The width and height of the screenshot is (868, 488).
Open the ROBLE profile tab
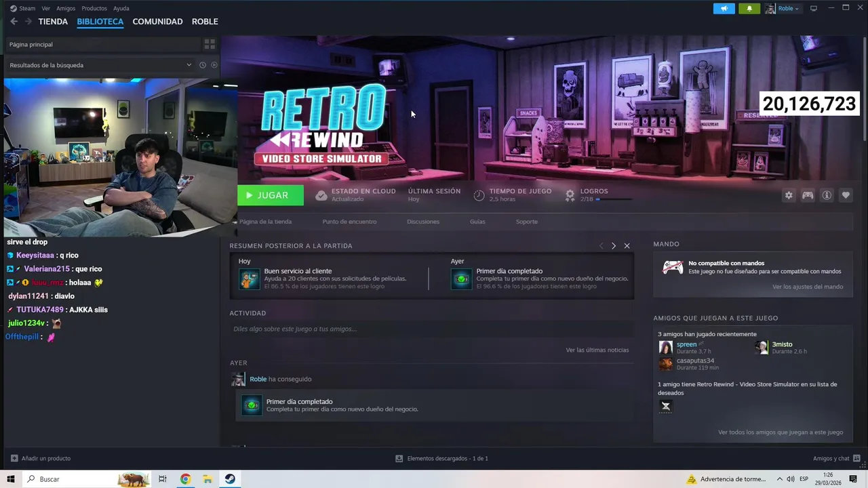(205, 22)
